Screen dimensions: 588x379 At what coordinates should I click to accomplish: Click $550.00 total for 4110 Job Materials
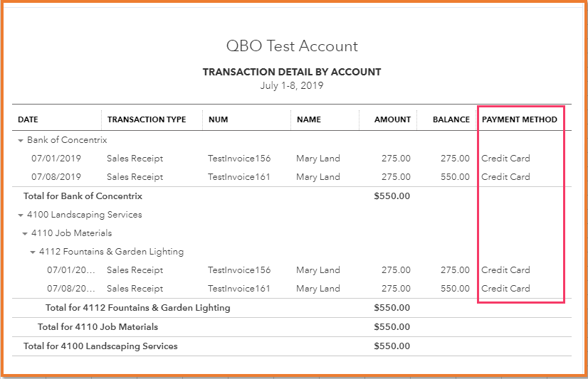coord(392,327)
